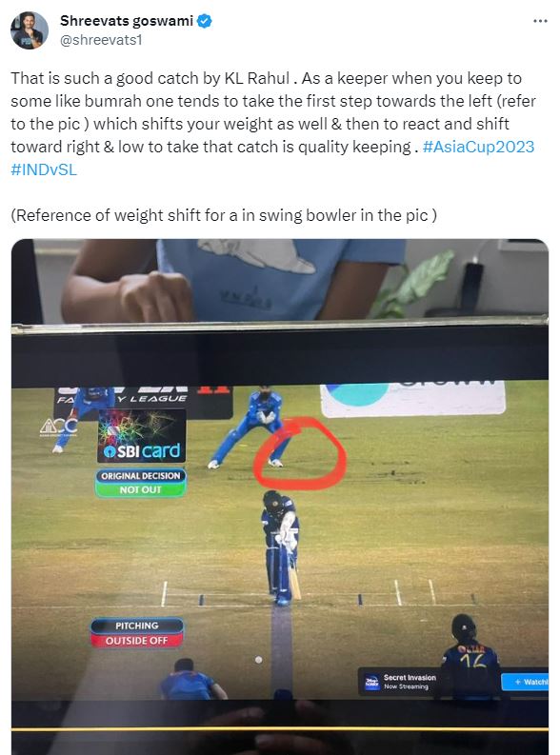The width and height of the screenshot is (560, 755).
Task: Click the SBI card logo overlay
Action: [141, 436]
